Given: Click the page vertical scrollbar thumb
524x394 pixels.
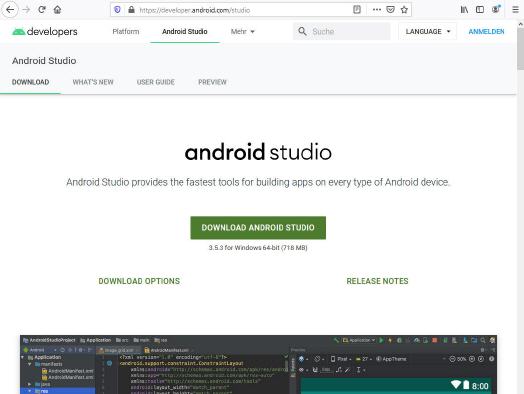Looking at the screenshot, I should pyautogui.click(x=520, y=48).
